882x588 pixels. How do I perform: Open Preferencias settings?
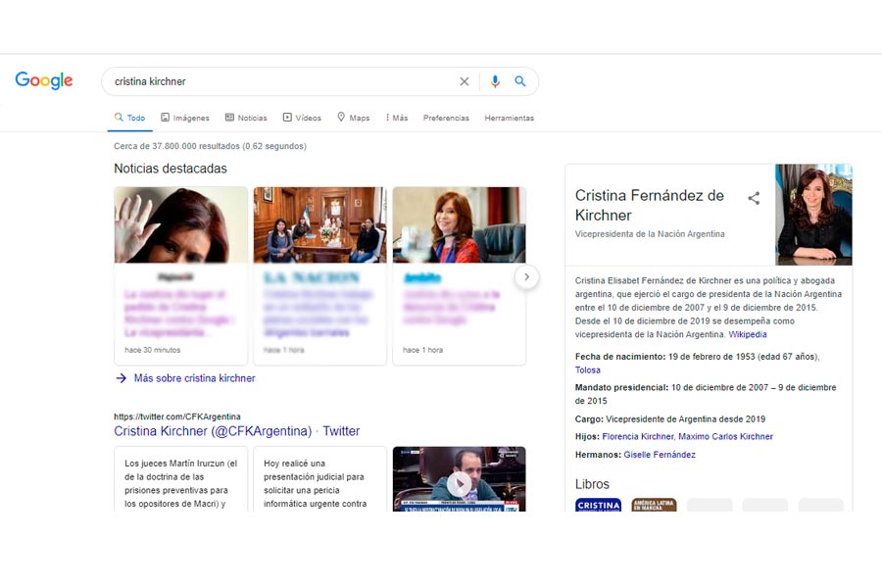coord(446,118)
